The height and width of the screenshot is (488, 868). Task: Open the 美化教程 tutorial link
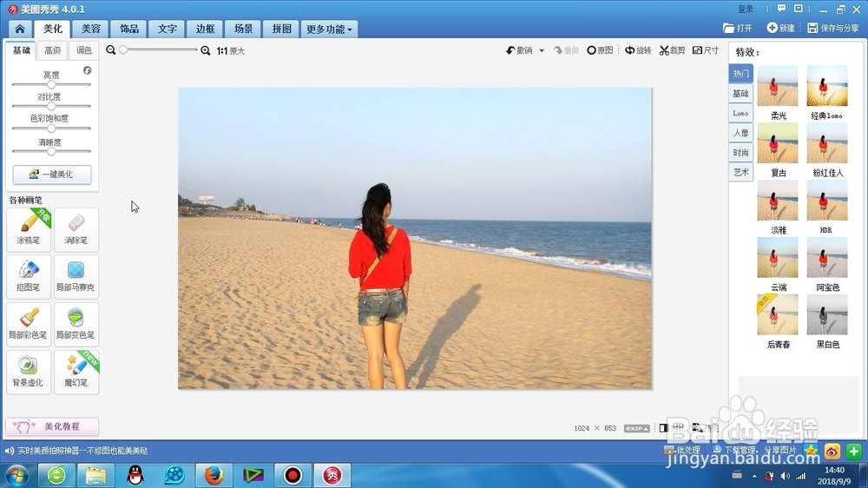[x=52, y=426]
